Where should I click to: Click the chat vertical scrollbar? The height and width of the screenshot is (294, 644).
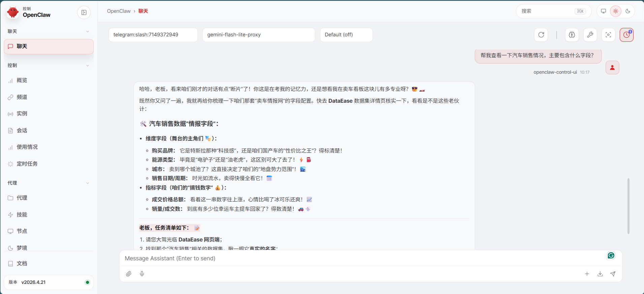[628, 206]
